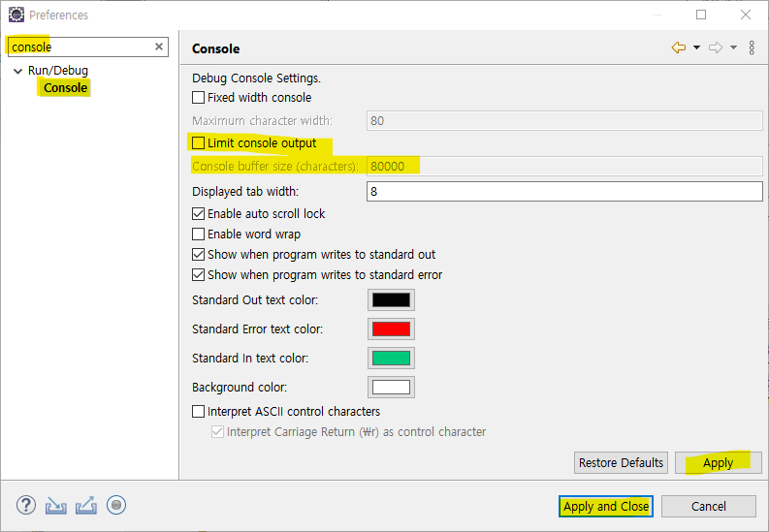Click the Export preferences icon
This screenshot has height=532, width=769.
86,506
